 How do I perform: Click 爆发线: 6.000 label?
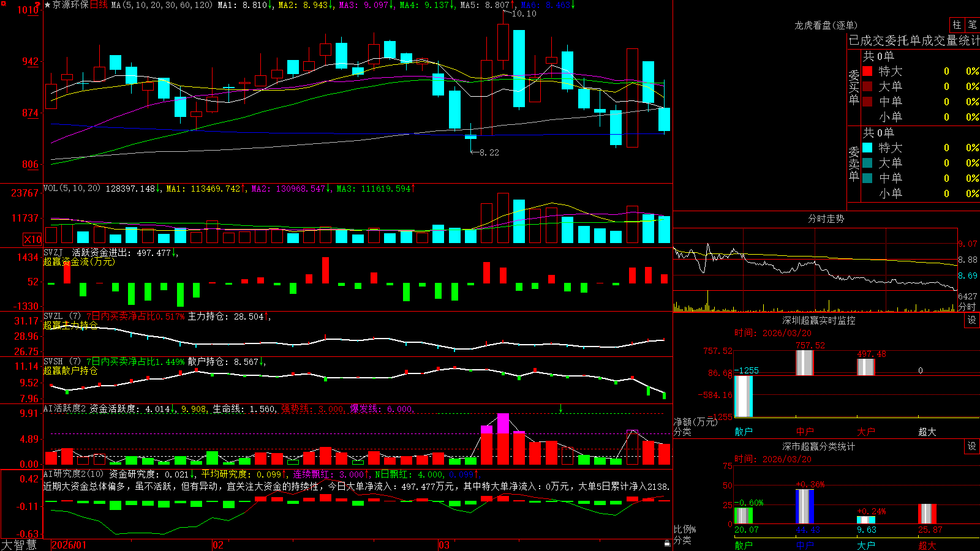click(x=381, y=408)
